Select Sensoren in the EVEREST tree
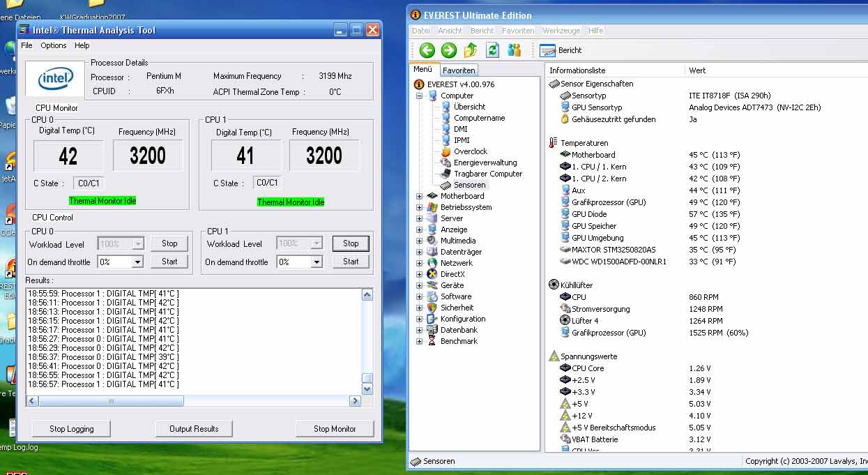The width and height of the screenshot is (868, 475). tap(469, 185)
